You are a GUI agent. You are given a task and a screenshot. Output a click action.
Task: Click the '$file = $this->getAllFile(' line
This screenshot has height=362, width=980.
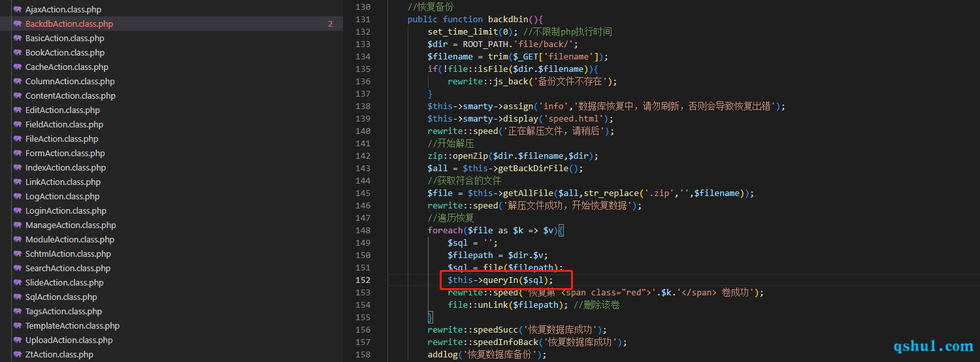coord(591,193)
